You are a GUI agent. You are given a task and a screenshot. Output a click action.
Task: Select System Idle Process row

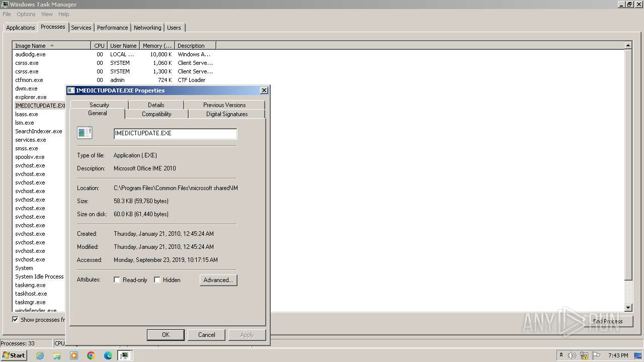click(39, 277)
